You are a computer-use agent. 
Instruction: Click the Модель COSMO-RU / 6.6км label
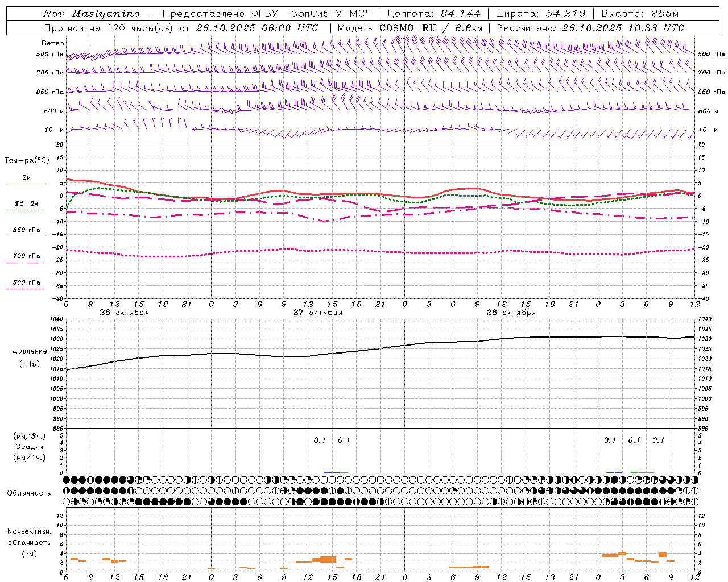(410, 28)
